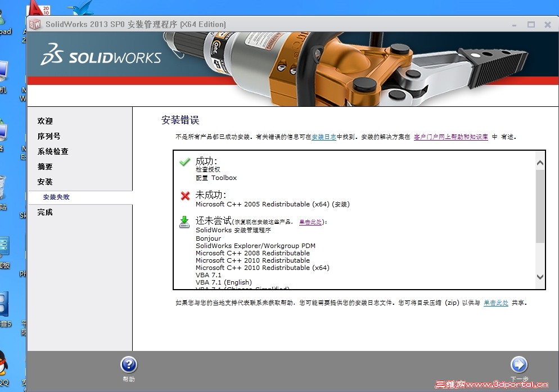
Task: Click Microsoft C++ 2005 Redistributable (x64) entry
Action: tap(272, 204)
